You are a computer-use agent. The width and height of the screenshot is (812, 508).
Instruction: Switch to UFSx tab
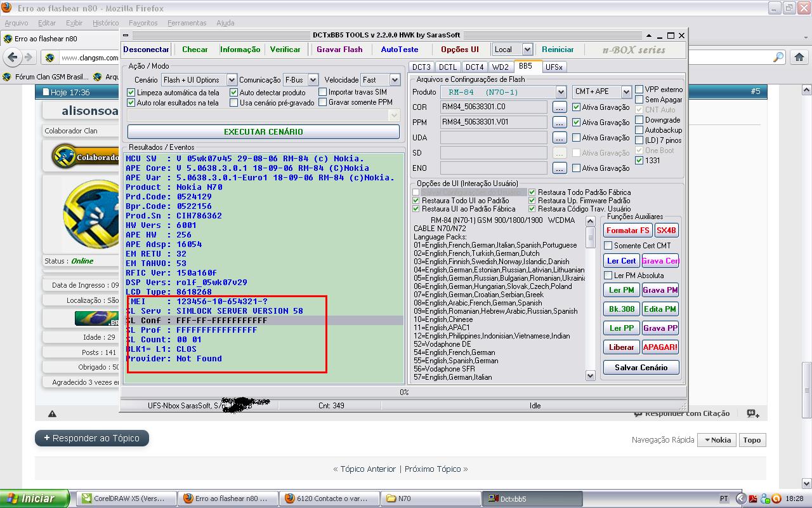tap(553, 67)
